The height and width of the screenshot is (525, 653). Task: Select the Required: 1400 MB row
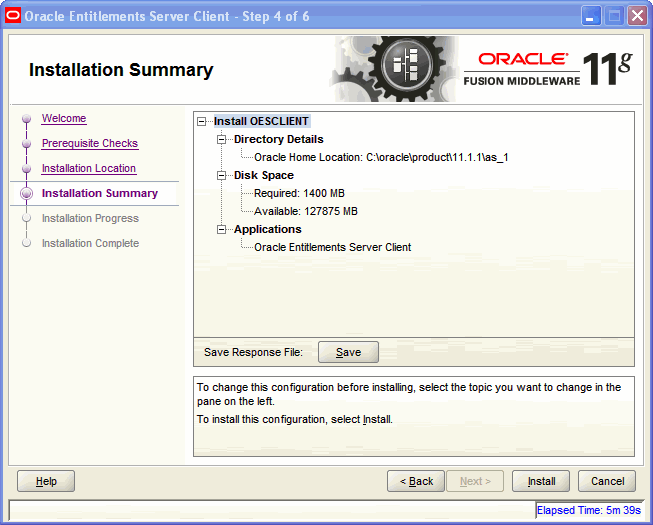click(x=299, y=193)
